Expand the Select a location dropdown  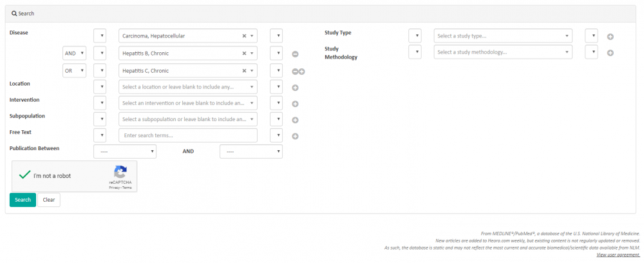(x=187, y=86)
